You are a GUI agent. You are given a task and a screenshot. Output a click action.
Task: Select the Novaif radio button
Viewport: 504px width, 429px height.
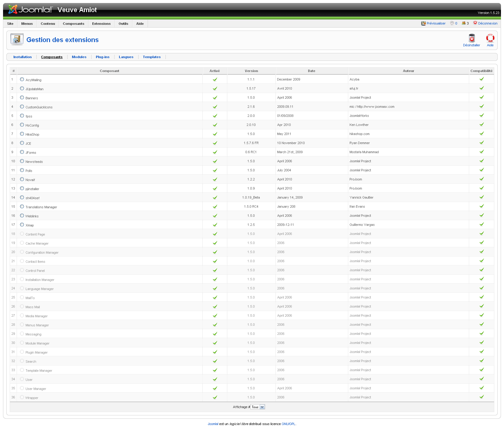(x=22, y=179)
